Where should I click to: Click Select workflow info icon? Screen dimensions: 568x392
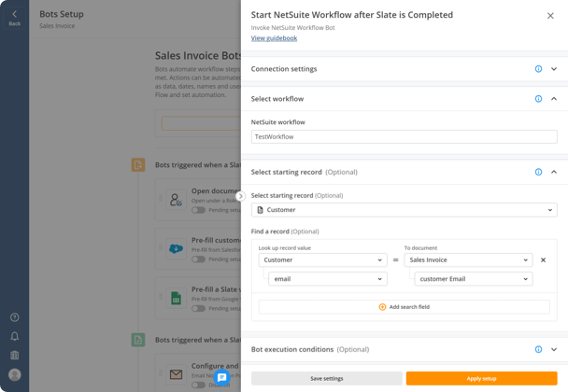point(538,99)
